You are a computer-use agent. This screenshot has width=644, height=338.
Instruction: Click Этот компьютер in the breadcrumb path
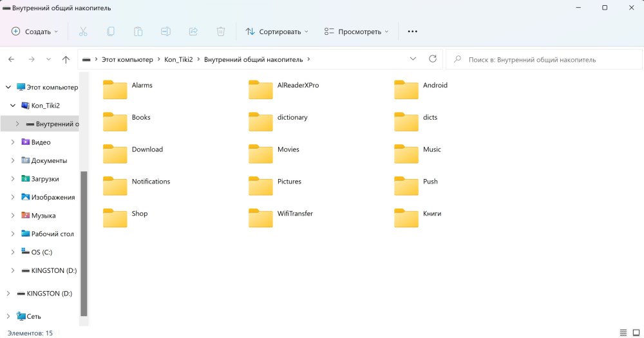coord(128,59)
